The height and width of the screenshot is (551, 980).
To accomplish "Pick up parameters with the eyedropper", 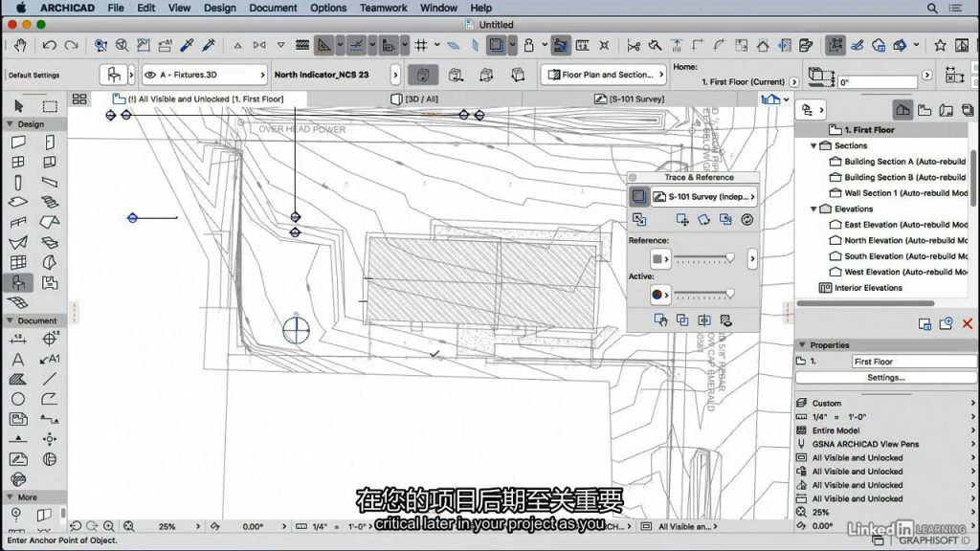I will pos(187,45).
